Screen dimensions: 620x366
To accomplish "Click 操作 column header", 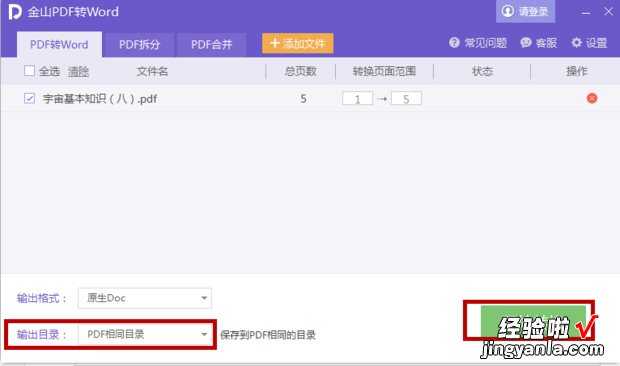I will pyautogui.click(x=577, y=72).
